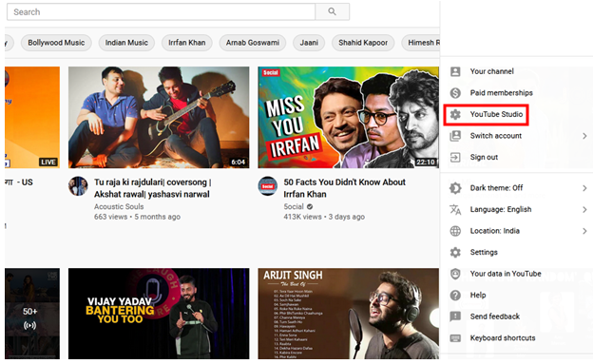This screenshot has width=593, height=364.
Task: Open the 50+ mix playlist thumbnail
Action: coord(32,314)
